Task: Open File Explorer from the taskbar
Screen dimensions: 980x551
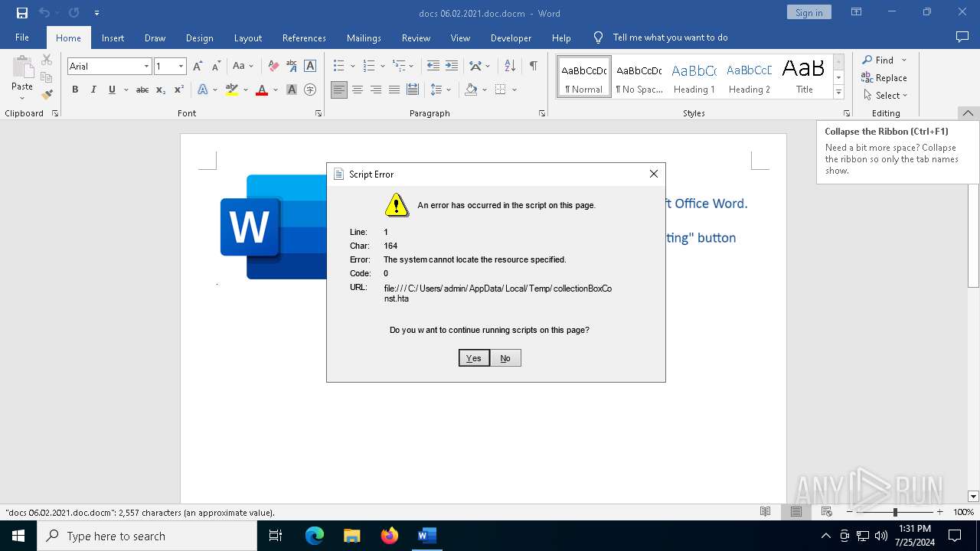Action: [351, 536]
